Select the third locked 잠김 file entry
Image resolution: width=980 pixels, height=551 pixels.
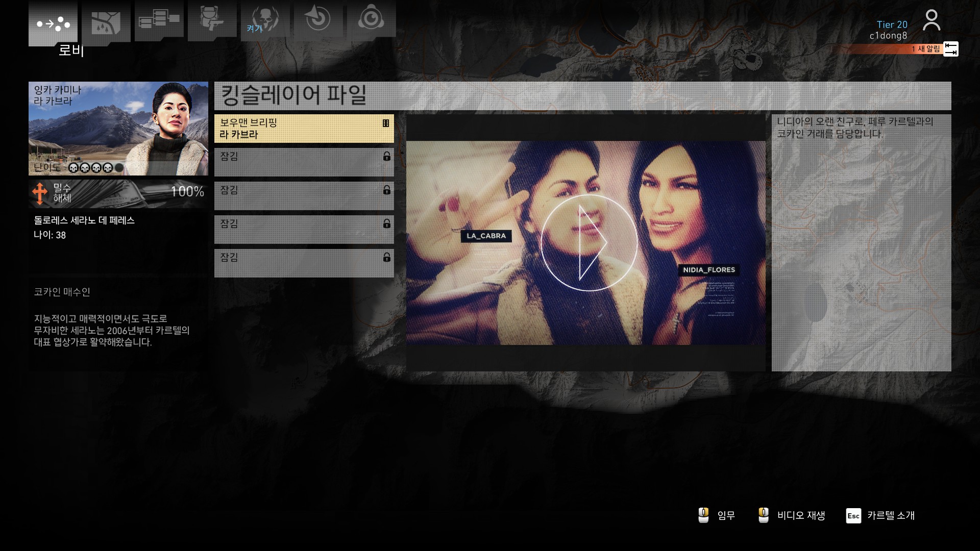304,230
